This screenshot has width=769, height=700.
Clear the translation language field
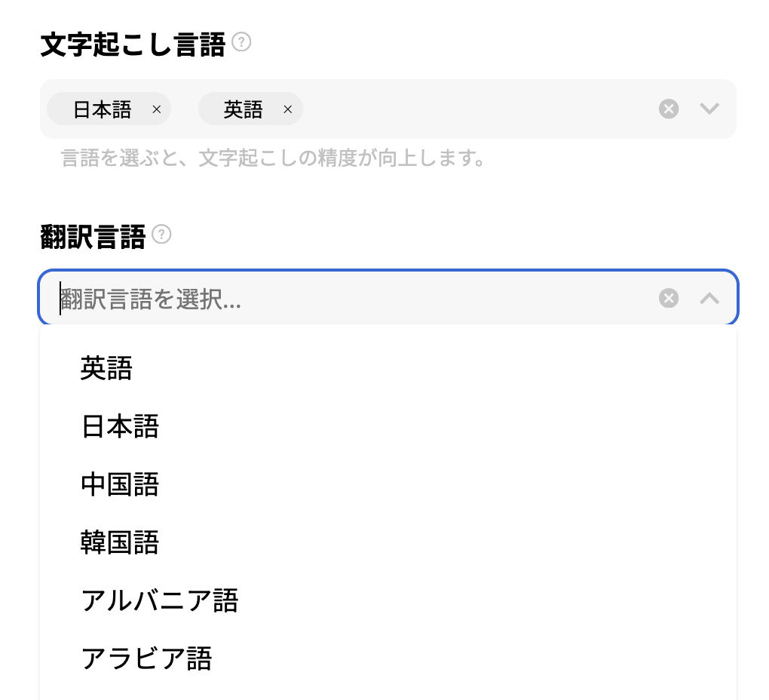point(669,299)
